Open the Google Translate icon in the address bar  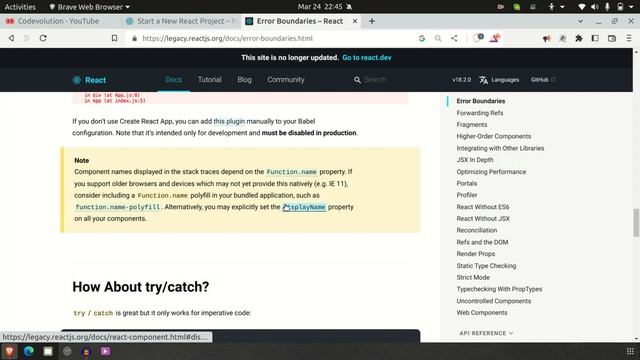(x=422, y=38)
